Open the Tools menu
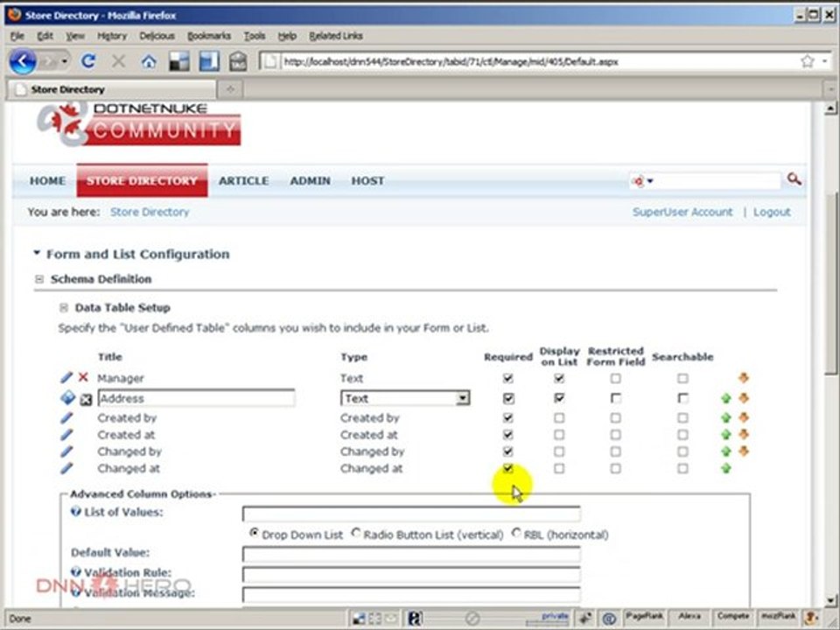 255,36
